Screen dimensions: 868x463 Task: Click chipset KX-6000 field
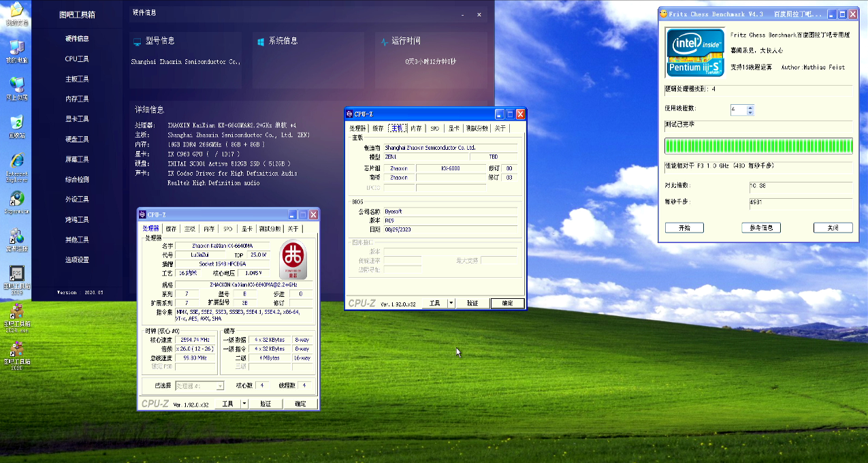tap(451, 168)
